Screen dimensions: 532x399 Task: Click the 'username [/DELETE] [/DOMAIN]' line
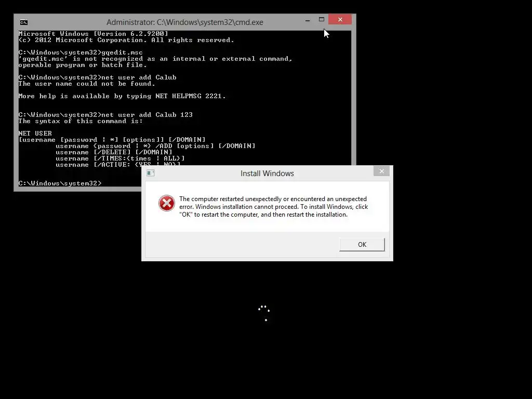coord(114,152)
